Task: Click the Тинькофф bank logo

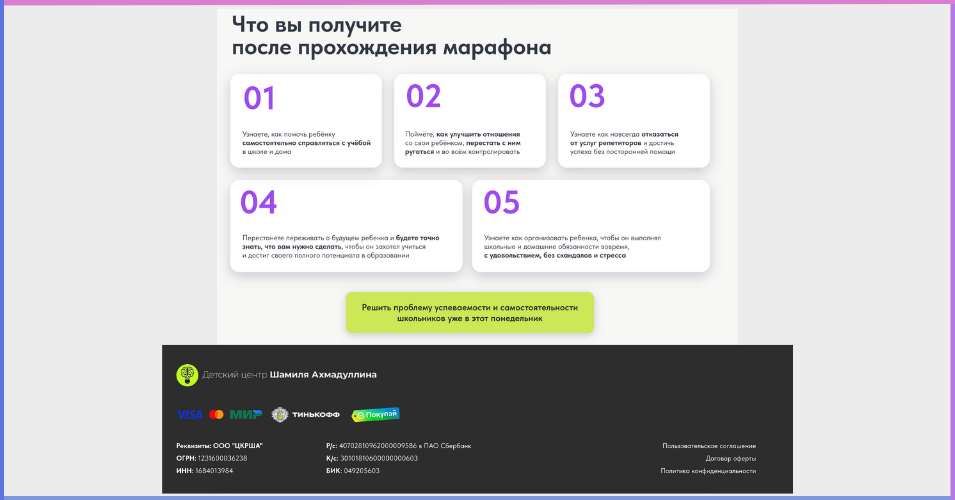Action: click(306, 415)
